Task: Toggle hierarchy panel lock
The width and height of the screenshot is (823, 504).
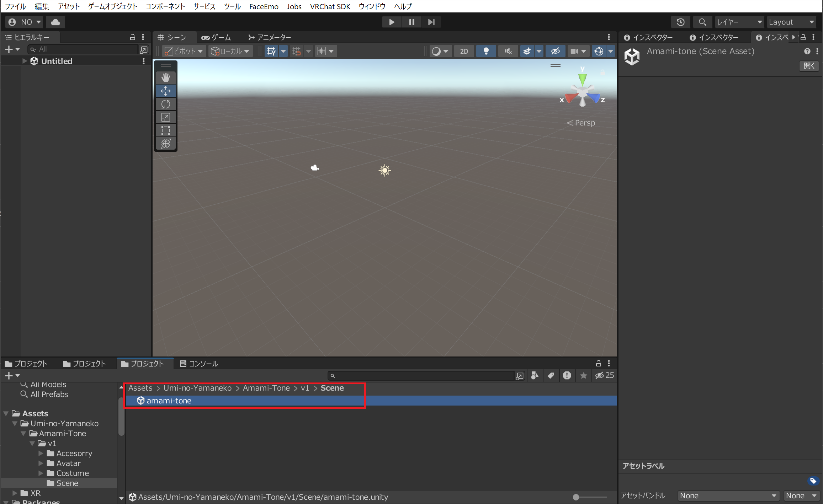Action: tap(133, 37)
